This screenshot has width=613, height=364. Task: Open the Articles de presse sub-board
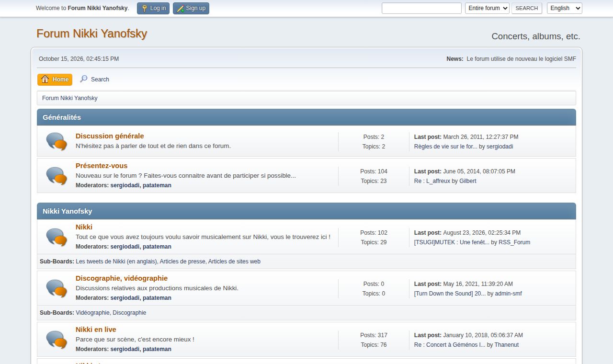(x=182, y=262)
